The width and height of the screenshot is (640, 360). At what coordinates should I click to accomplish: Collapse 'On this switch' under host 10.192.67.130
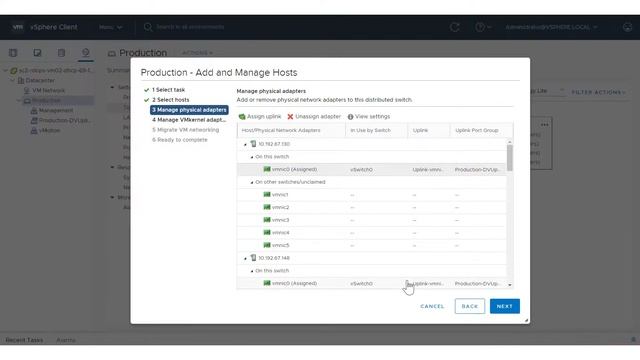point(252,157)
